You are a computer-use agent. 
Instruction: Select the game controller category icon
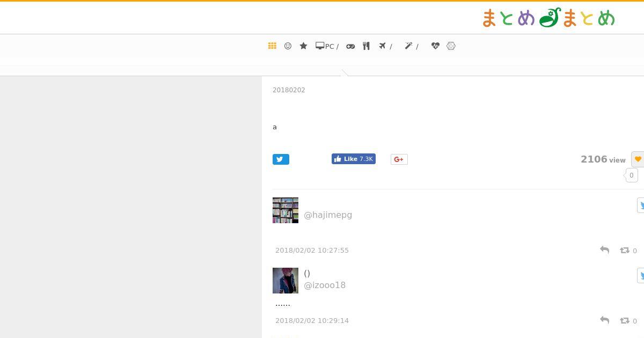(x=350, y=46)
